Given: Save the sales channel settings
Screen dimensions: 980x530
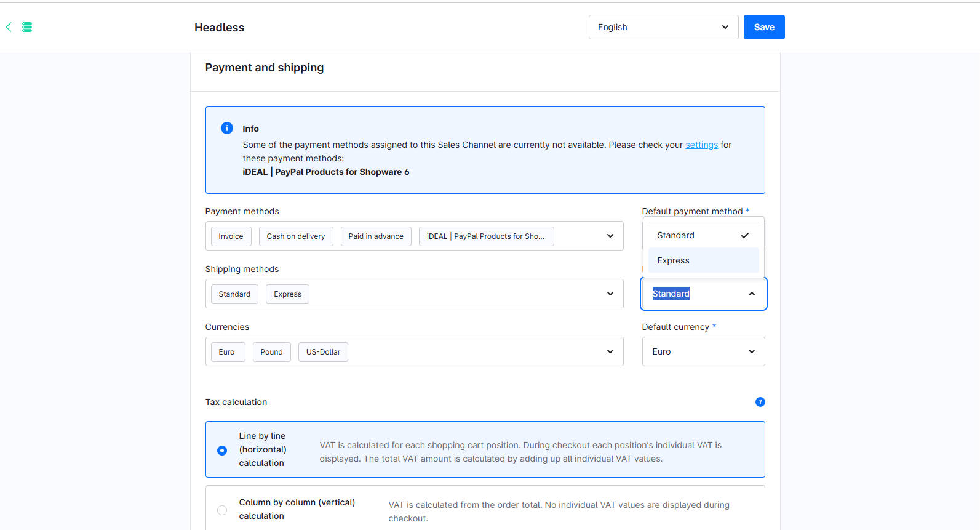Looking at the screenshot, I should click(x=764, y=27).
